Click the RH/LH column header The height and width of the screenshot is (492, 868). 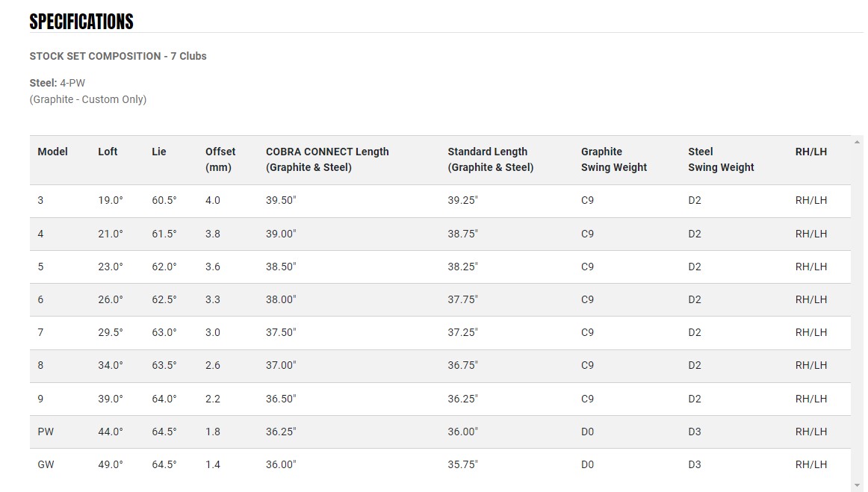point(810,152)
